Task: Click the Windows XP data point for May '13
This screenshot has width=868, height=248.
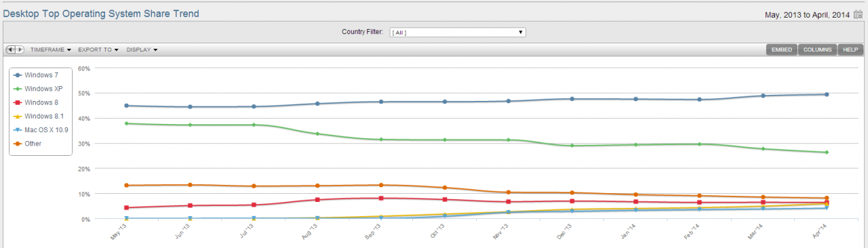Action: pyautogui.click(x=126, y=123)
